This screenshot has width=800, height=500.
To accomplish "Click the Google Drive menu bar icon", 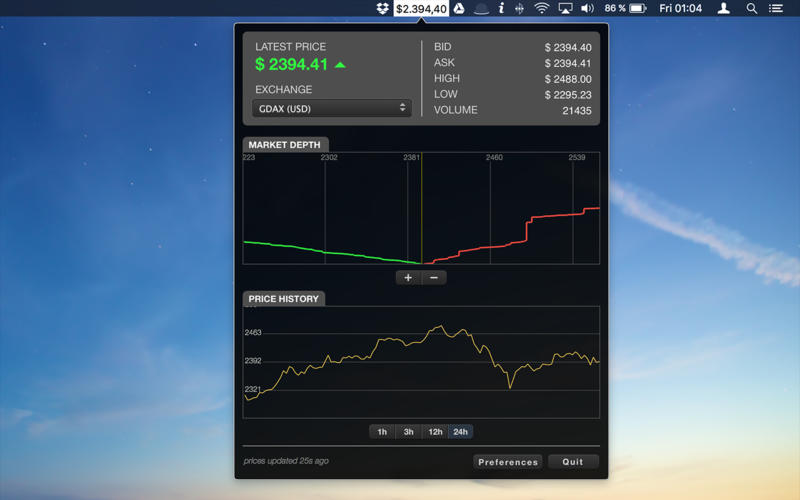I will [x=459, y=9].
